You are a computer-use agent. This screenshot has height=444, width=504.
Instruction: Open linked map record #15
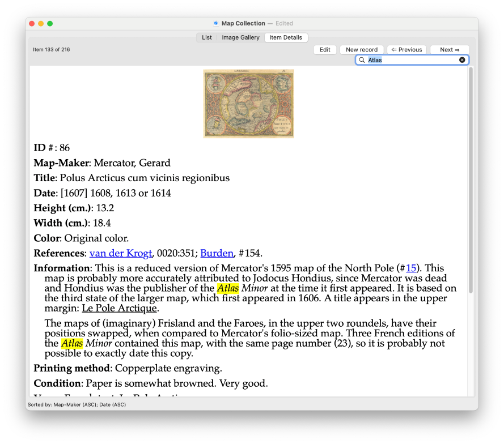411,268
